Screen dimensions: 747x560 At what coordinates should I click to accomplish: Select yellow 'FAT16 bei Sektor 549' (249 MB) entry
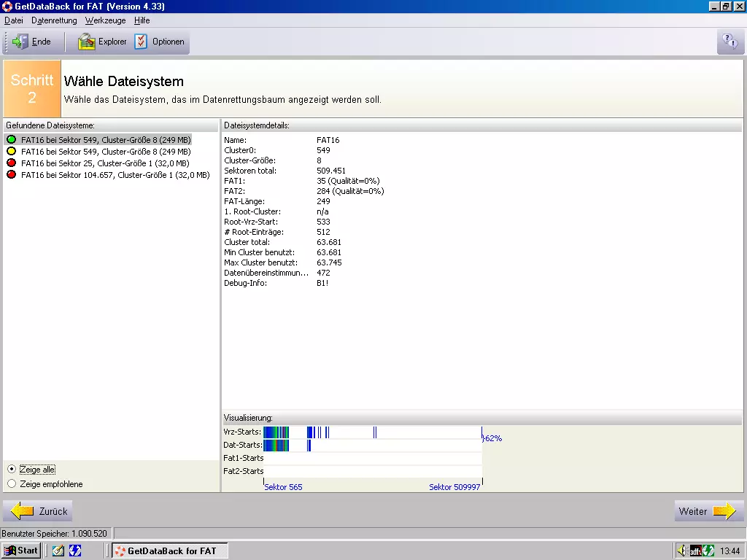[x=106, y=152]
